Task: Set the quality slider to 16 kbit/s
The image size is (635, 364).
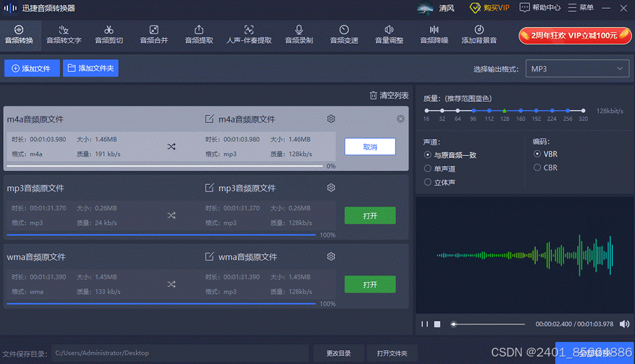Action: tap(426, 111)
